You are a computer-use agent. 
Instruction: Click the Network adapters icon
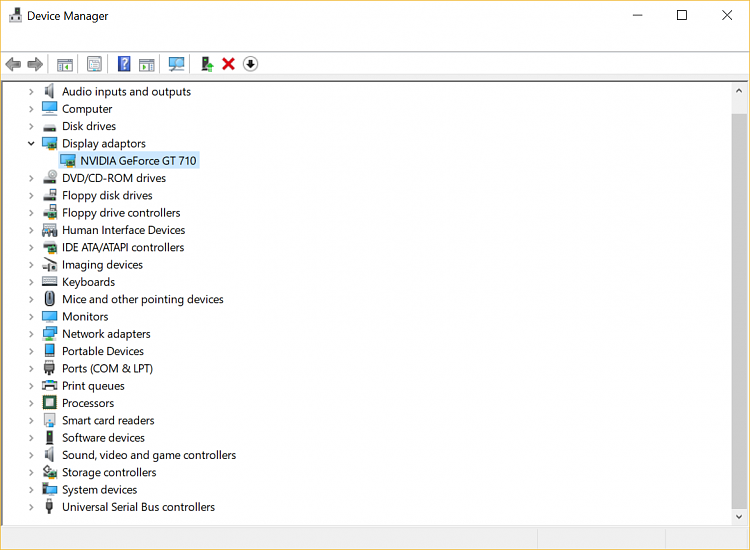50,333
